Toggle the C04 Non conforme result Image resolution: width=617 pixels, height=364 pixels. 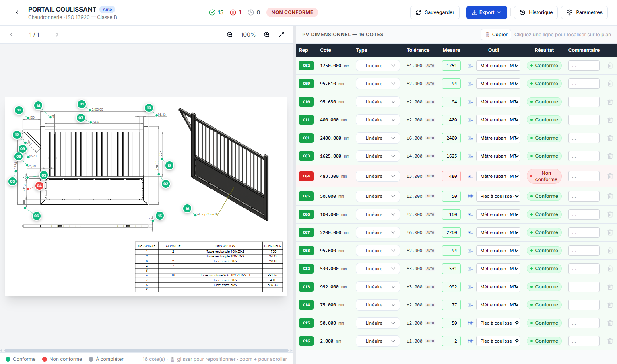click(544, 176)
